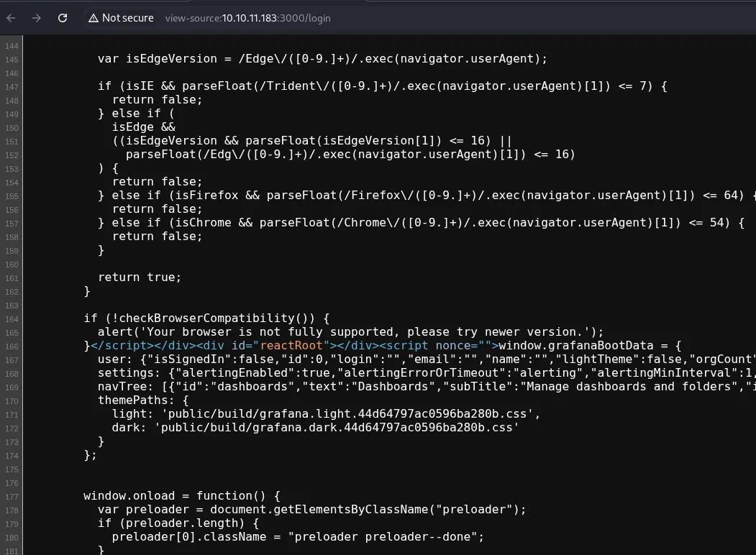Click the Not secure warning badge
Image resolution: width=756 pixels, height=555 pixels.
tap(121, 18)
